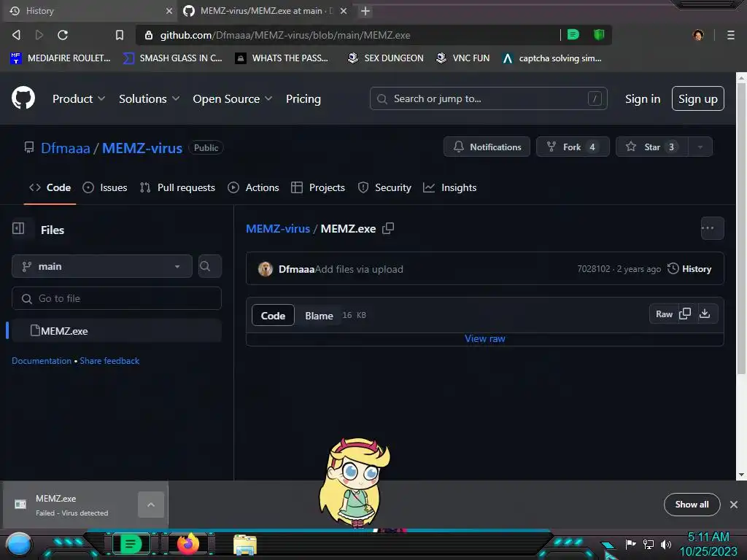Click the browser forward arrow
This screenshot has height=560, width=747.
(x=39, y=35)
